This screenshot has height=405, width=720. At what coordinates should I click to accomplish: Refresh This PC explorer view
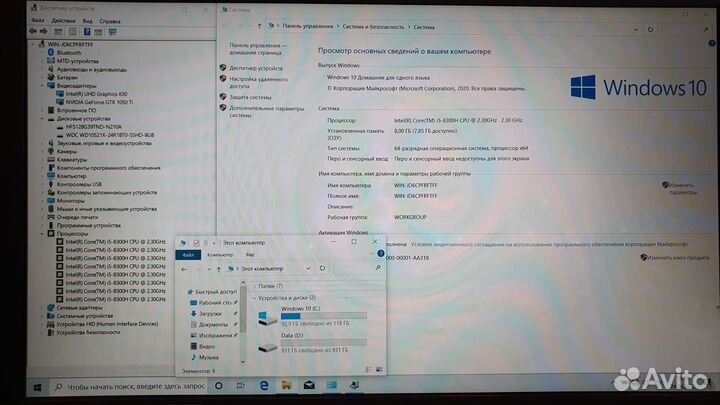[322, 268]
